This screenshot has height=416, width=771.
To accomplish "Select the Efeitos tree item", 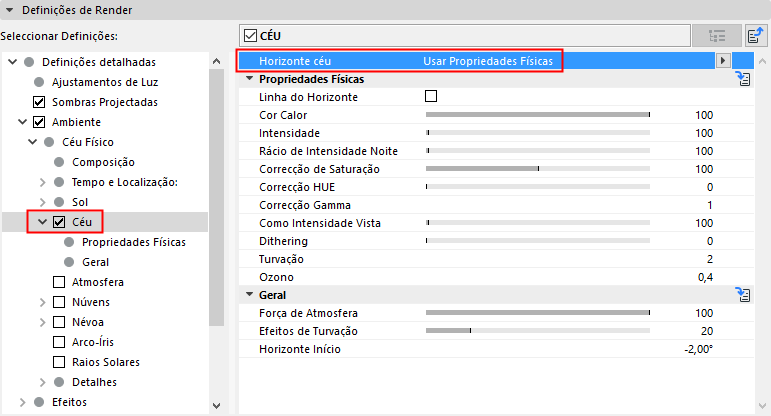I will (x=69, y=402).
